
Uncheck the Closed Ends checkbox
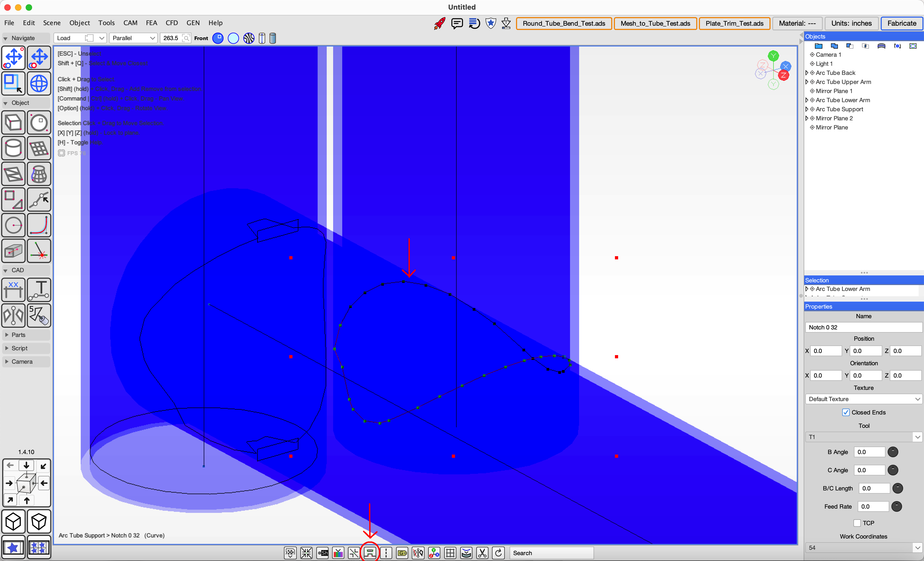846,412
